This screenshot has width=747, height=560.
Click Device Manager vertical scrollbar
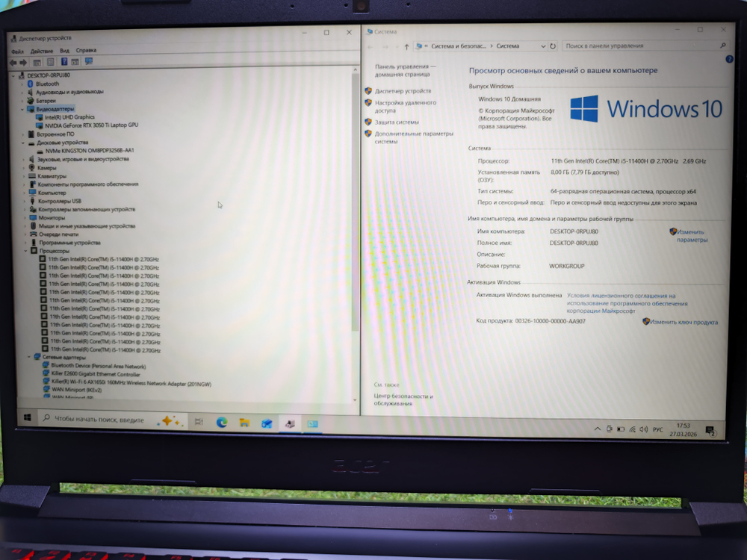click(355, 202)
